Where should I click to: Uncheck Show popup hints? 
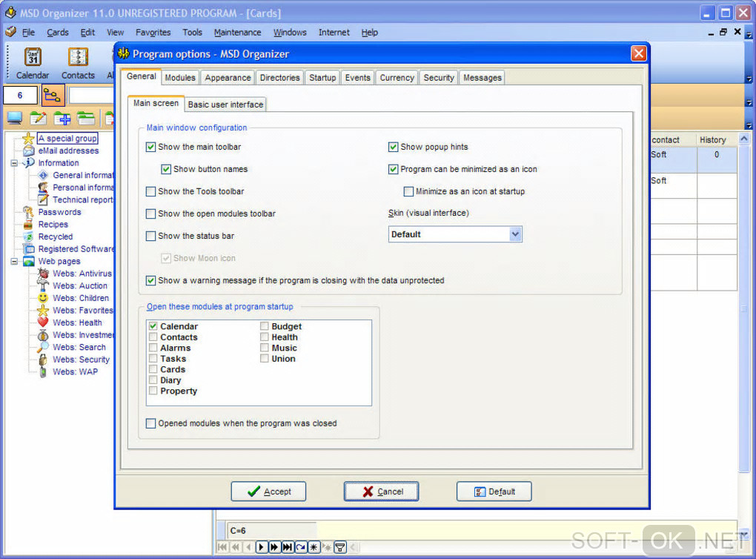pyautogui.click(x=394, y=147)
